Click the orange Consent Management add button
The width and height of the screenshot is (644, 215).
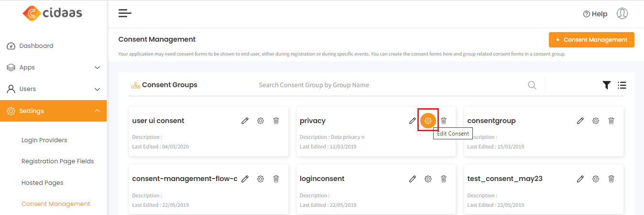point(591,40)
